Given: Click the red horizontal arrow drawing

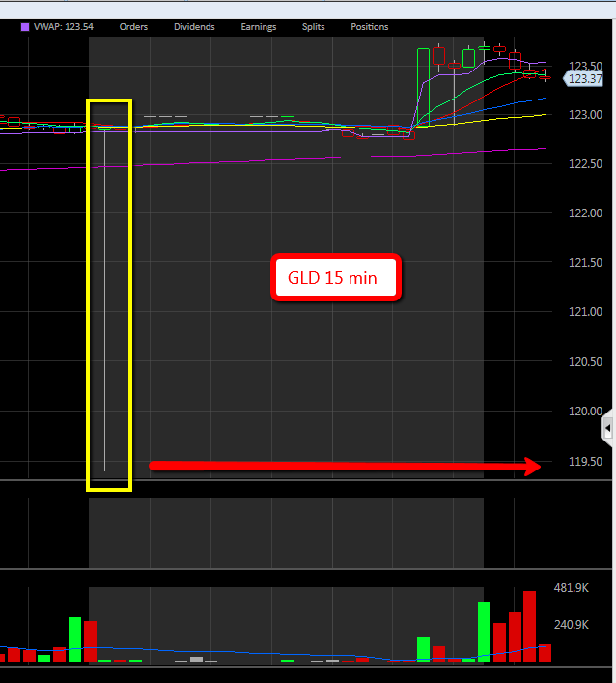Looking at the screenshot, I should click(x=345, y=467).
